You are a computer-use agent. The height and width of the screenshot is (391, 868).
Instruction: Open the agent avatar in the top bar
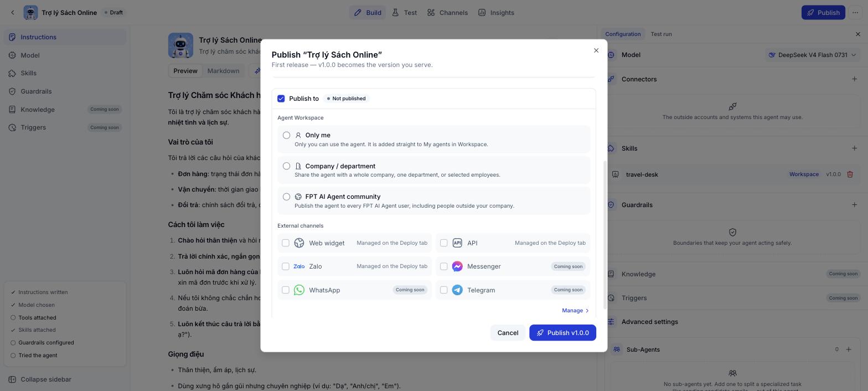[x=30, y=12]
